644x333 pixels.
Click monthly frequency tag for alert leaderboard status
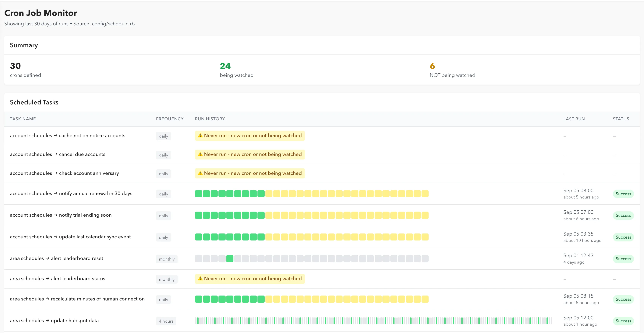167,279
